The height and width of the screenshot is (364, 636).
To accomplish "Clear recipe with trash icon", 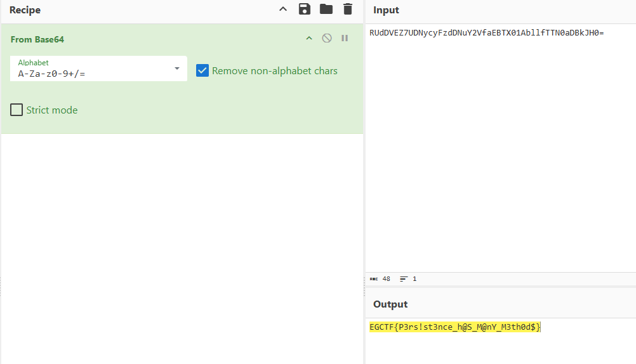I will click(348, 9).
